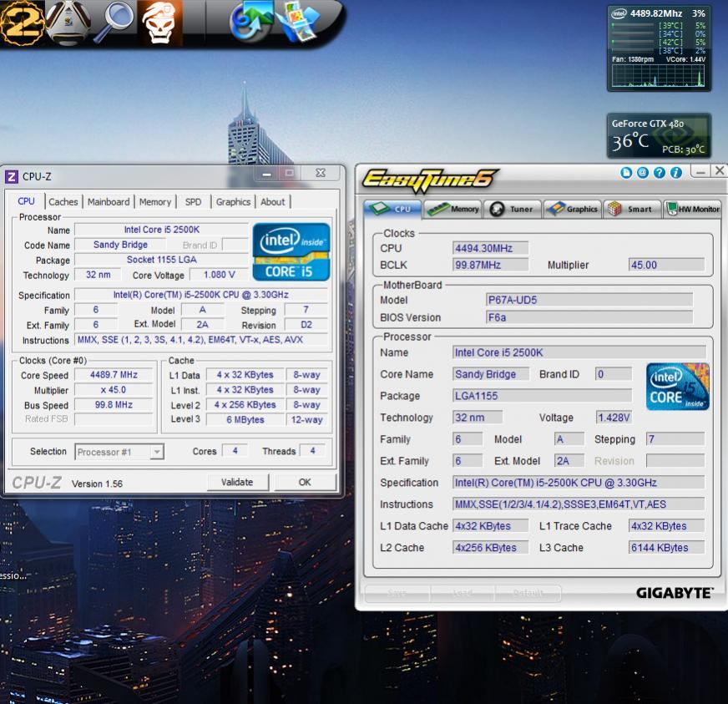728x704 pixels.
Task: Click the Multiplier value 'x 45.0' in CPU-Z
Action: pos(114,390)
